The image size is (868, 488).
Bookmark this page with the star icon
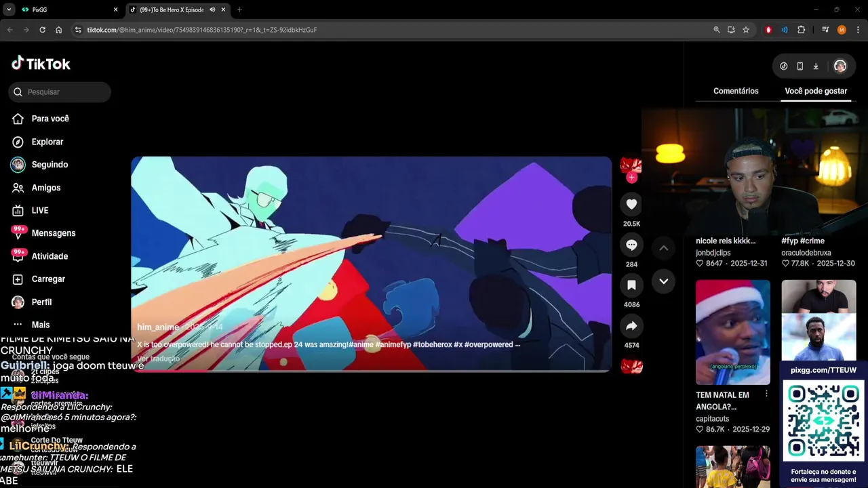point(746,30)
